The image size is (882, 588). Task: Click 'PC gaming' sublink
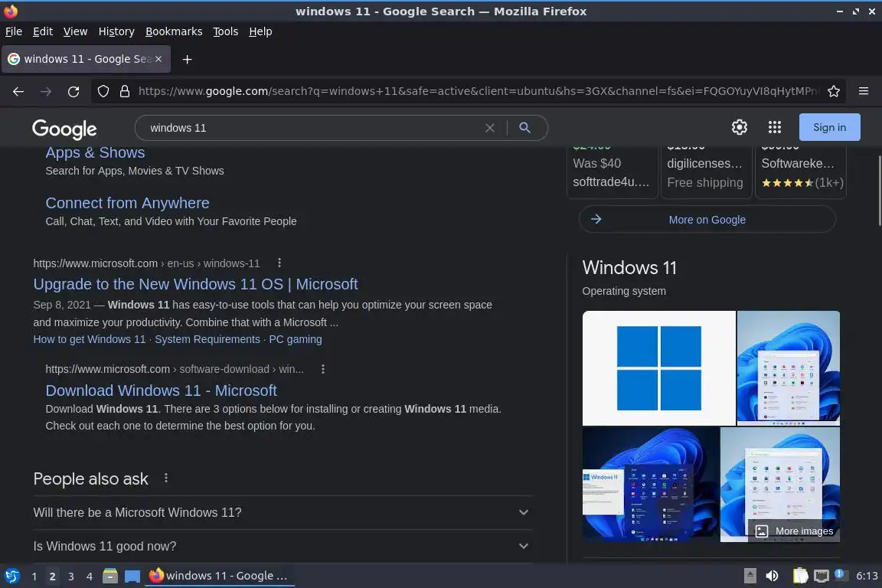tap(296, 339)
